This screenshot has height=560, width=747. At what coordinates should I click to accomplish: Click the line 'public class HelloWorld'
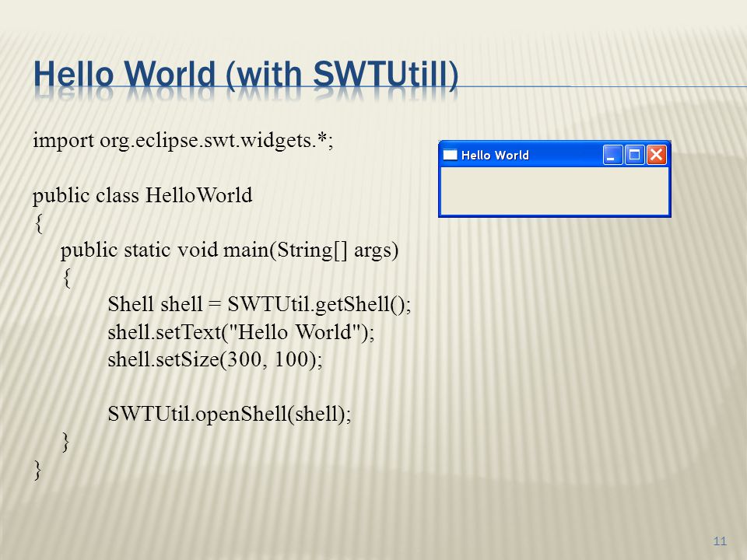(x=142, y=195)
